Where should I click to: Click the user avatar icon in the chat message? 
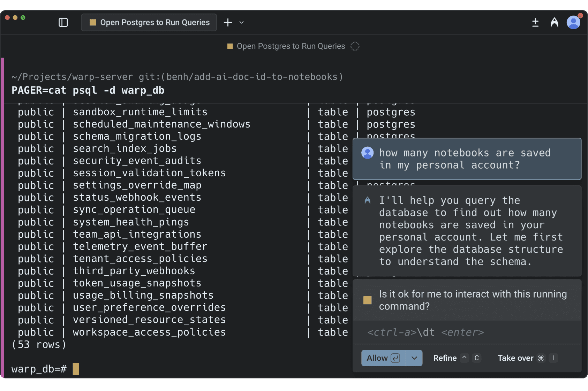click(367, 153)
